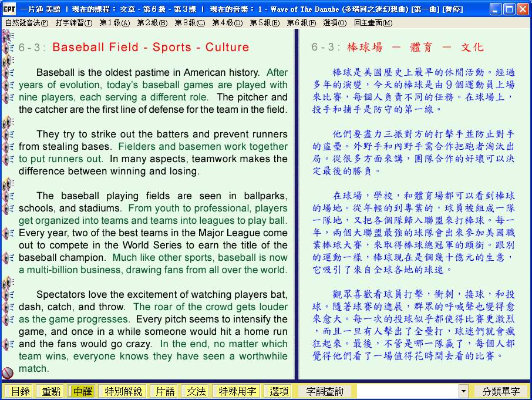
Task: Toggle the 重點 key points button
Action: pyautogui.click(x=49, y=391)
